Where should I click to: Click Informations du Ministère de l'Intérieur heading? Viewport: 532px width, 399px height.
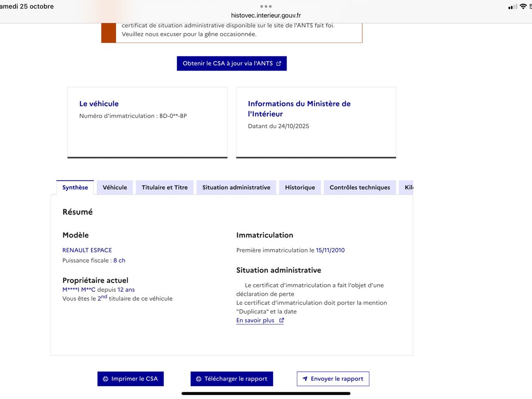pyautogui.click(x=299, y=109)
